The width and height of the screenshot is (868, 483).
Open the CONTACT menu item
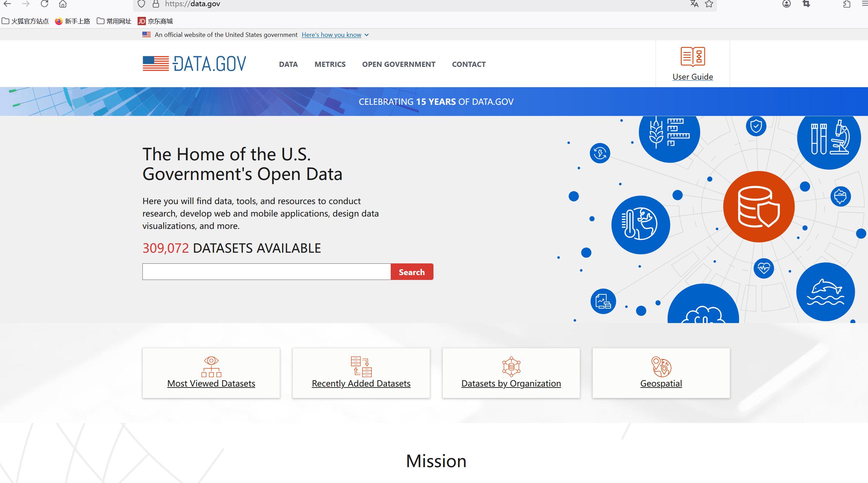pyautogui.click(x=469, y=64)
